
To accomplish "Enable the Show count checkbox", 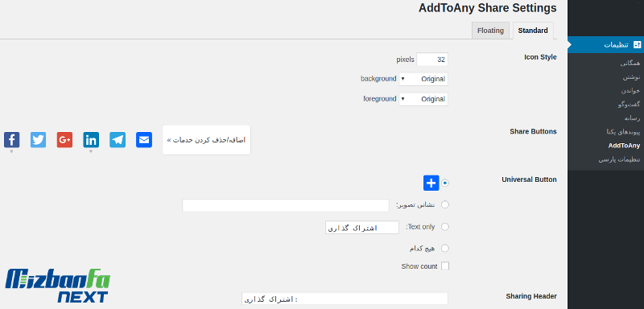I will pyautogui.click(x=445, y=266).
